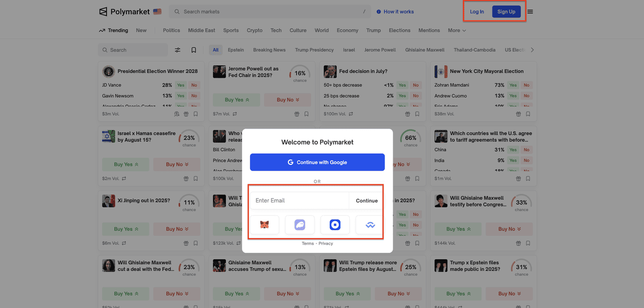Click gift icon on Presidential Election Winner 2028 card
Viewport: 644px width, 308px height.
coord(186,114)
